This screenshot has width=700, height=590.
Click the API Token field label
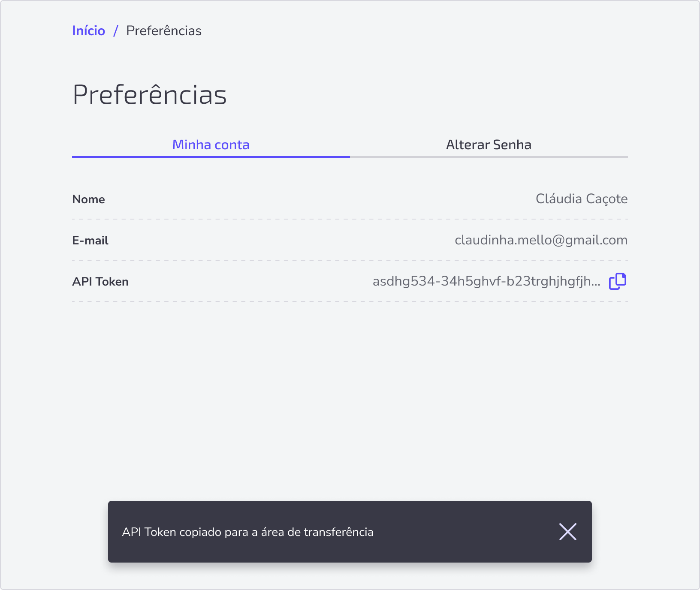click(x=100, y=282)
